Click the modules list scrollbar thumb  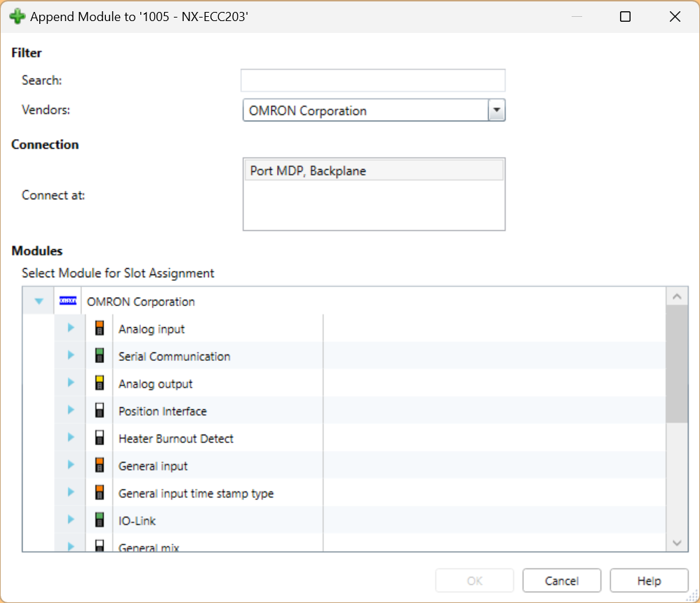coord(677,364)
